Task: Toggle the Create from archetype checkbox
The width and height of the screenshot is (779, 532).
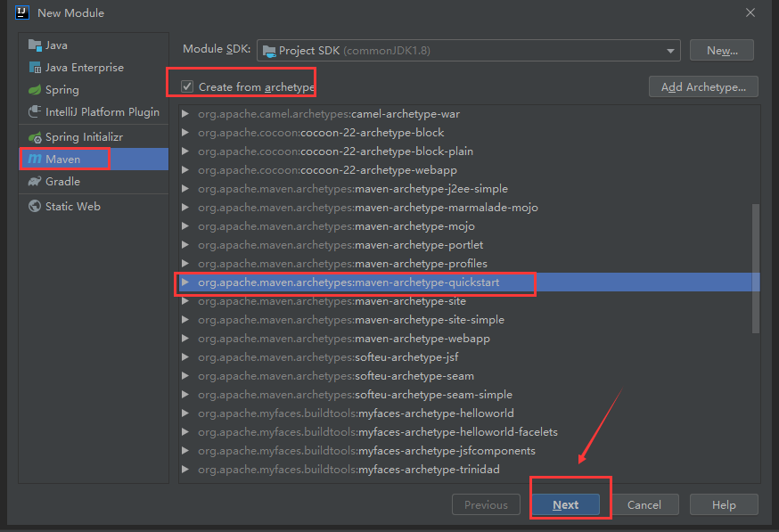Action: [x=187, y=86]
